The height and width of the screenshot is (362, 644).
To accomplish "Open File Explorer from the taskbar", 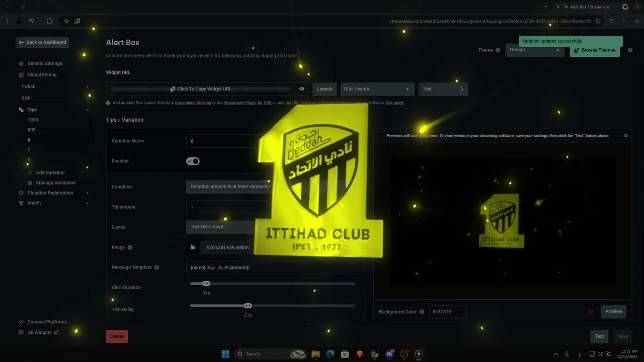I will point(315,354).
